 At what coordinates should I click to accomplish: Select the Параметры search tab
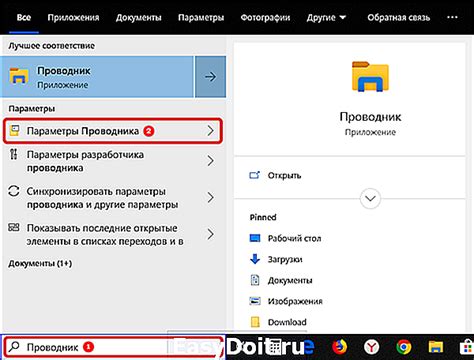(201, 17)
